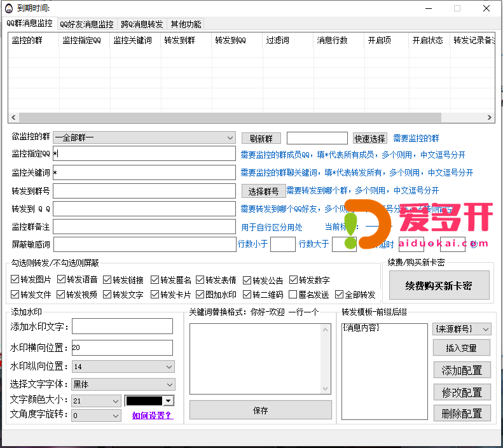Click the 插入变量 button
This screenshot has height=448, width=503.
click(x=461, y=348)
